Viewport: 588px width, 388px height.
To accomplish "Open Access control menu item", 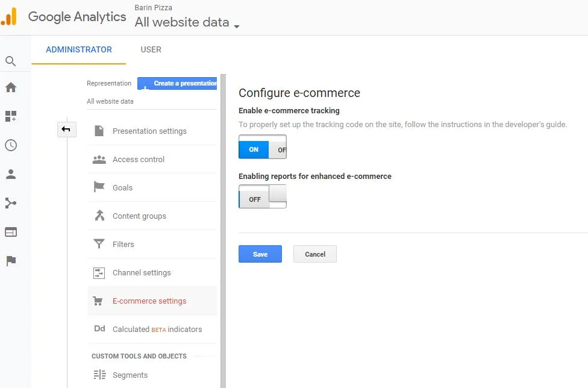I will tap(152, 159).
